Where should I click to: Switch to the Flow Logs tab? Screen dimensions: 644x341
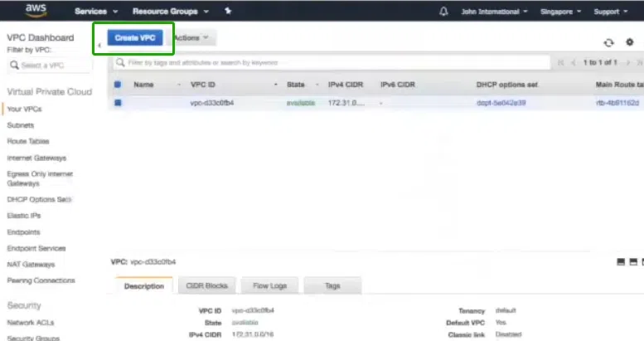click(x=269, y=285)
